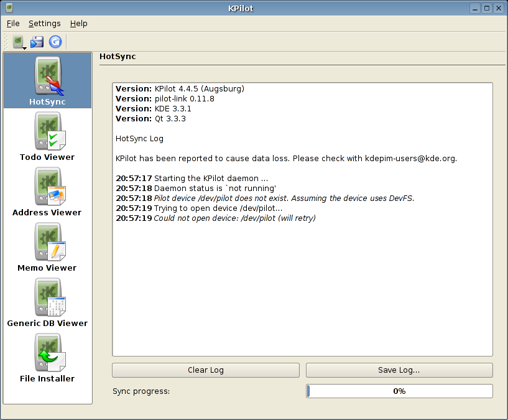Click the 'Sync progress:' label
Image resolution: width=508 pixels, height=420 pixels.
coord(141,391)
